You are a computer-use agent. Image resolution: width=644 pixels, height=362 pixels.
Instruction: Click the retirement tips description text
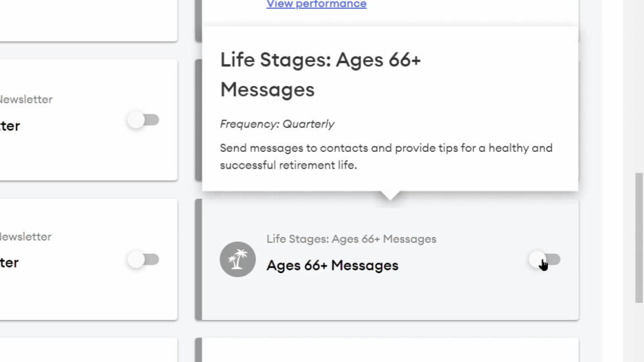[386, 156]
